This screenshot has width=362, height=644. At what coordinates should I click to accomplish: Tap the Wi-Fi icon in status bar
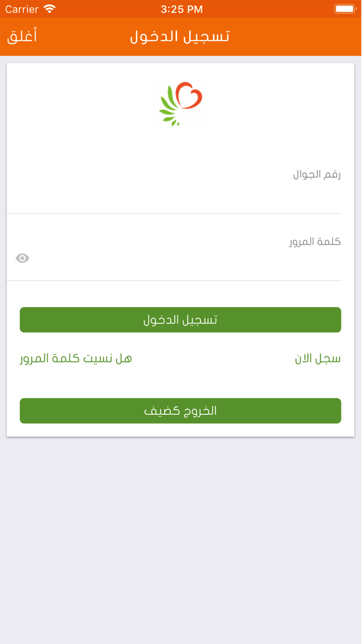click(x=49, y=9)
